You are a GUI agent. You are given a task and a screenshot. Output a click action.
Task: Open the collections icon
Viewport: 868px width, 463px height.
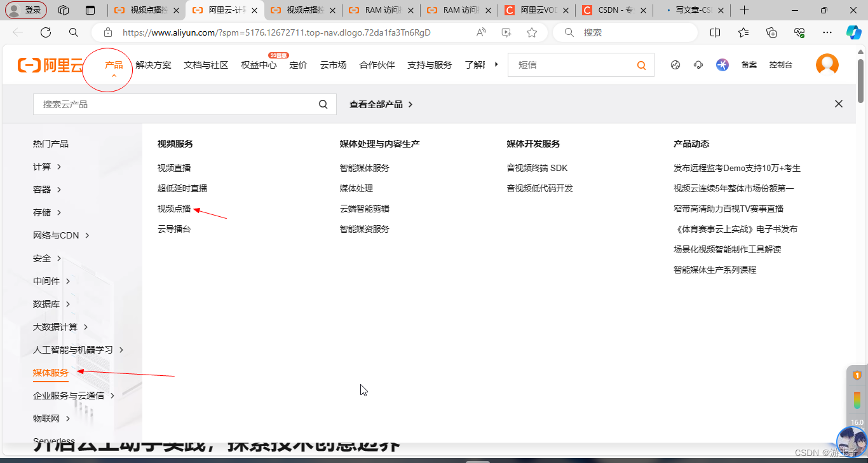pyautogui.click(x=771, y=32)
